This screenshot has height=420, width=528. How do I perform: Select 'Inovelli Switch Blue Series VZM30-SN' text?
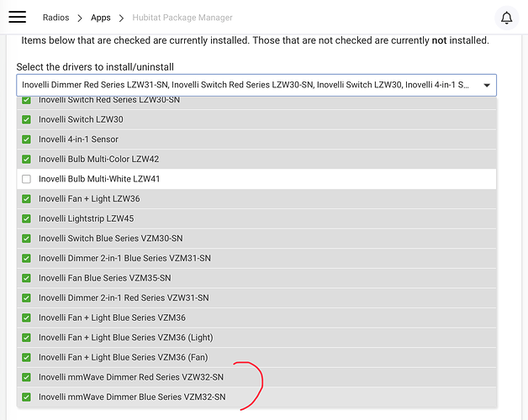pyautogui.click(x=111, y=239)
